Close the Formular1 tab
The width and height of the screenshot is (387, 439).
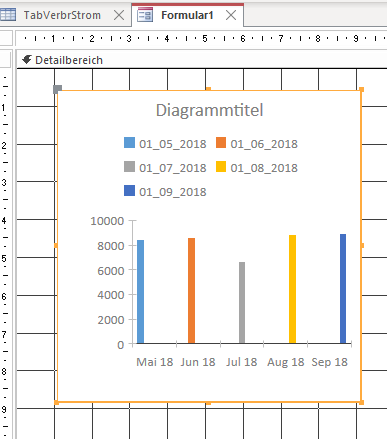tap(231, 15)
